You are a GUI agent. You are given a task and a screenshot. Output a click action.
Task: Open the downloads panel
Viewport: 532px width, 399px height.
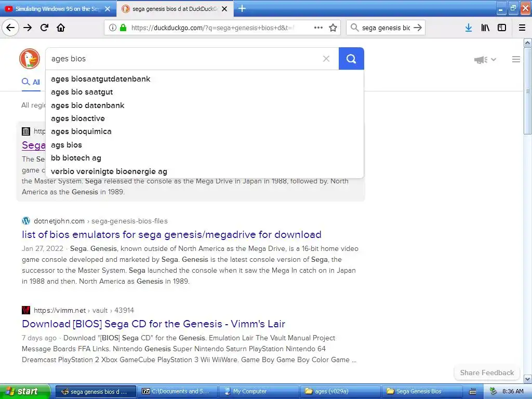(x=469, y=28)
